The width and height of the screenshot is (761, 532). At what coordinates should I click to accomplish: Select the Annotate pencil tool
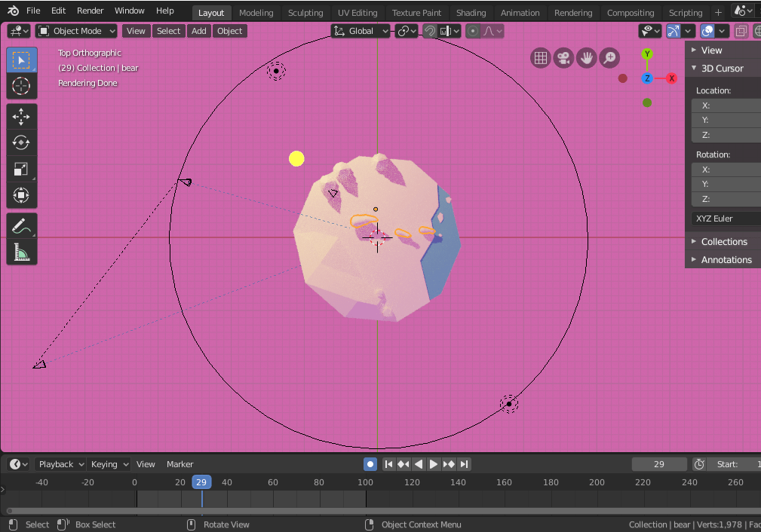click(21, 225)
